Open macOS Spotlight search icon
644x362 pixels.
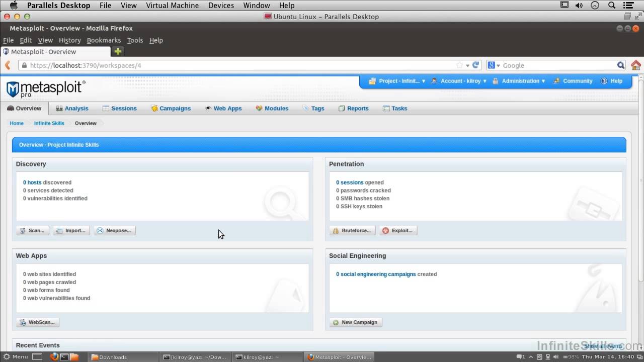point(612,6)
